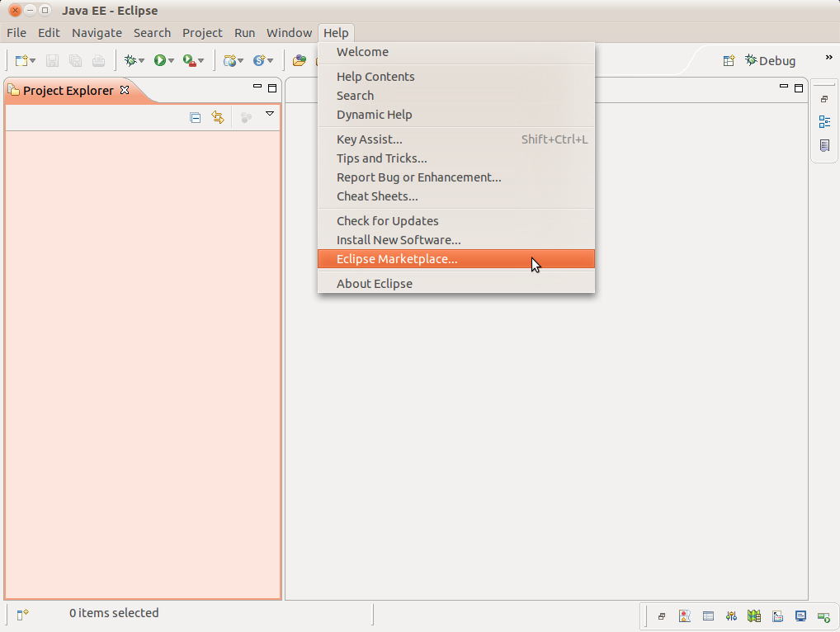Screen dimensions: 840x632
Task: Open the Data Source Explorer map icon
Action: click(754, 616)
